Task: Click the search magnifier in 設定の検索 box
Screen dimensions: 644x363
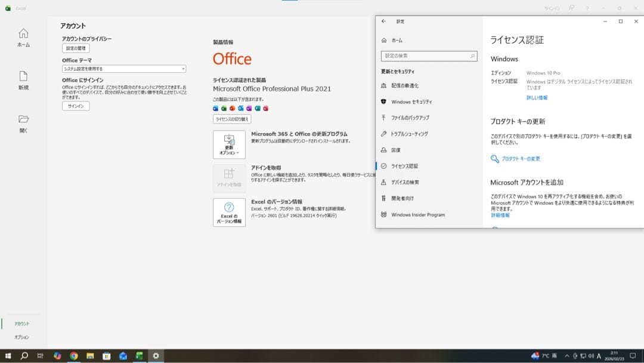Action: [472, 56]
